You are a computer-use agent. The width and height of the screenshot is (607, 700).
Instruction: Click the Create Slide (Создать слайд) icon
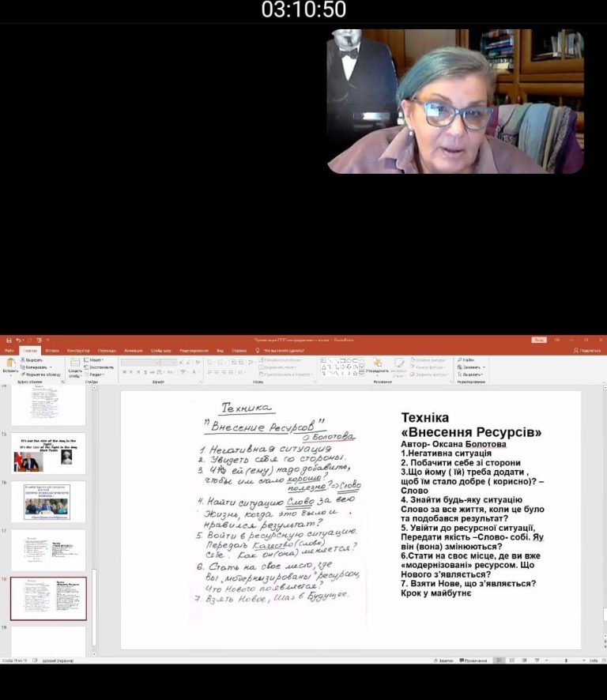point(75,364)
